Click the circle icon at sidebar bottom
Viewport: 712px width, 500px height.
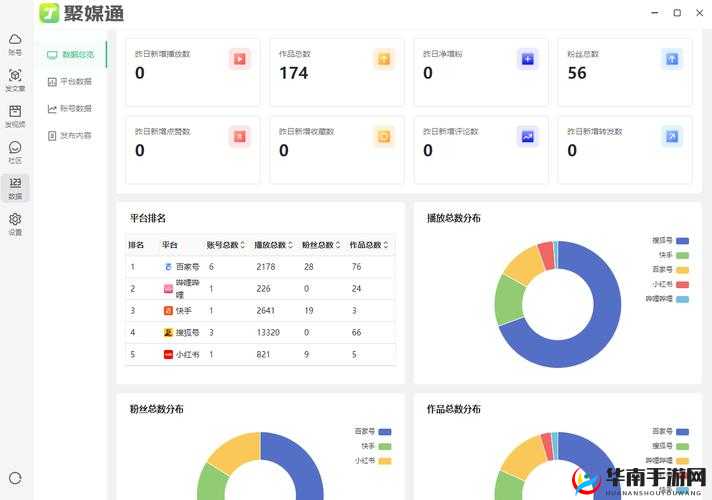click(15, 478)
